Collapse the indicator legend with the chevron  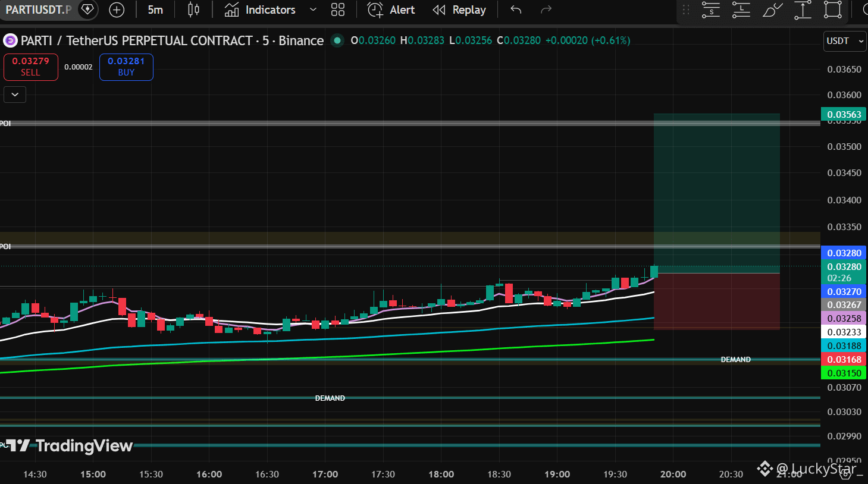click(x=15, y=95)
